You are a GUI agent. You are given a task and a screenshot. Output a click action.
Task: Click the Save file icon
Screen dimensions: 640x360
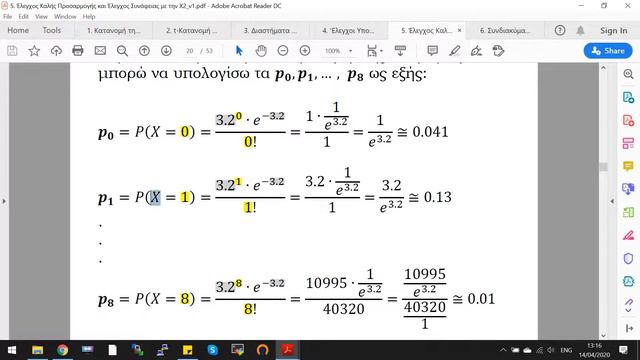[12, 51]
